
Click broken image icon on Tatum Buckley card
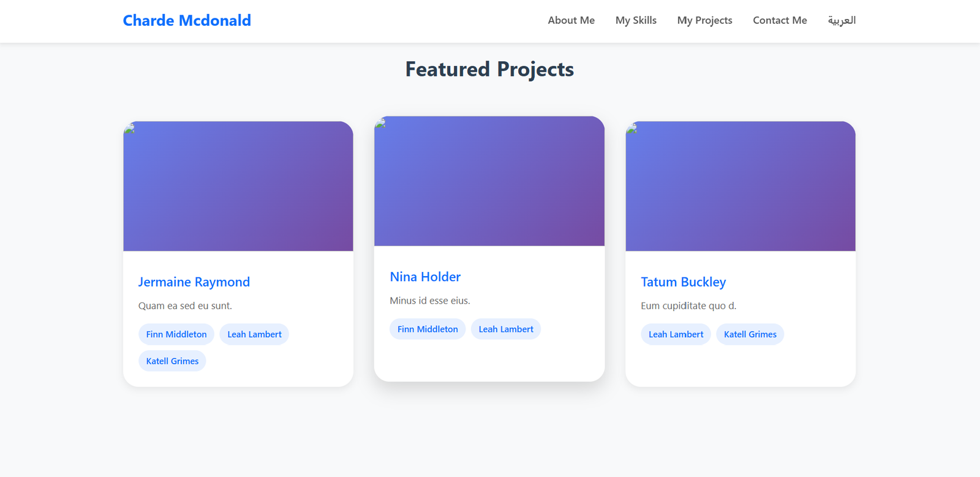631,128
